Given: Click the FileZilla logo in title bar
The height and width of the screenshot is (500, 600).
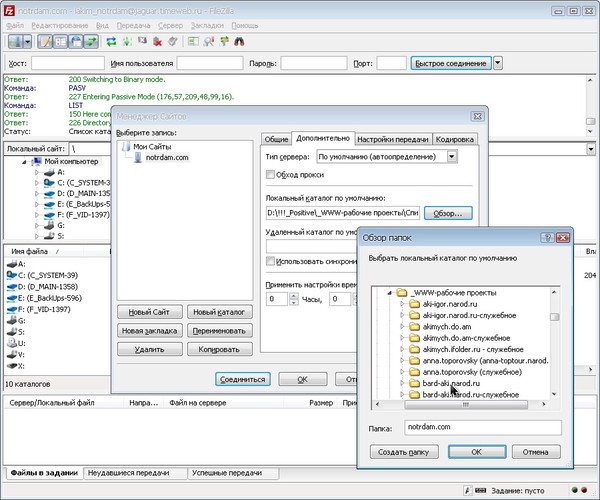Looking at the screenshot, I should pyautogui.click(x=9, y=11).
